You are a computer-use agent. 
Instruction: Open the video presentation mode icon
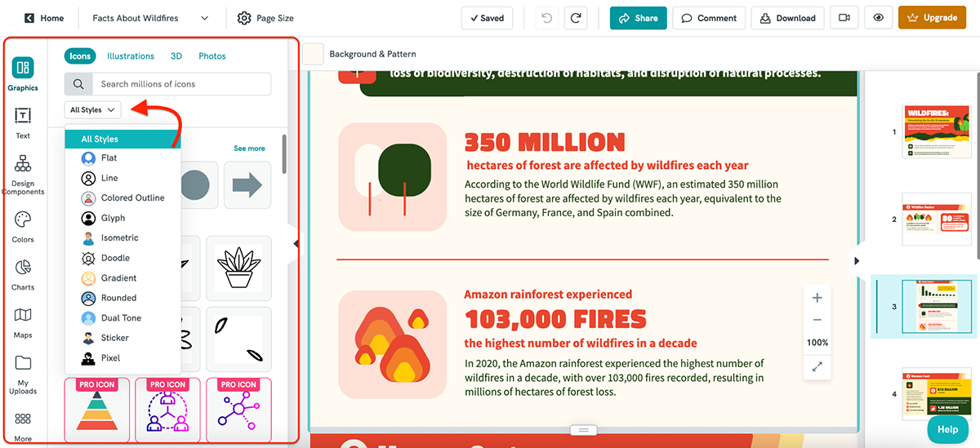coord(844,18)
